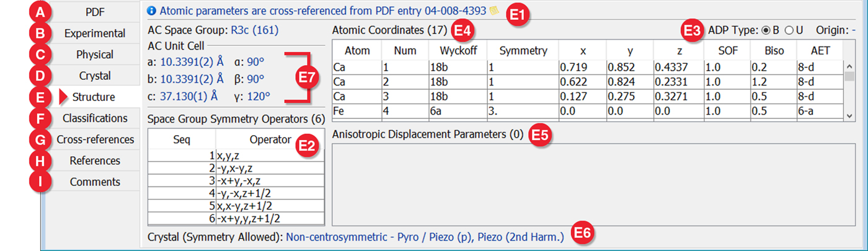Click the blue info icon before the cross-reference note
Screen dimensions: 868x251
coord(152,11)
